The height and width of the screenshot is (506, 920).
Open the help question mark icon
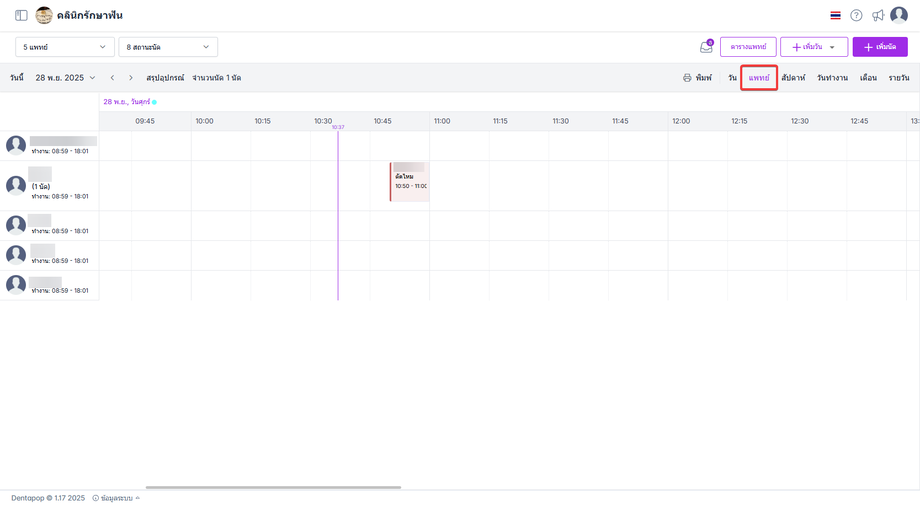tap(856, 15)
